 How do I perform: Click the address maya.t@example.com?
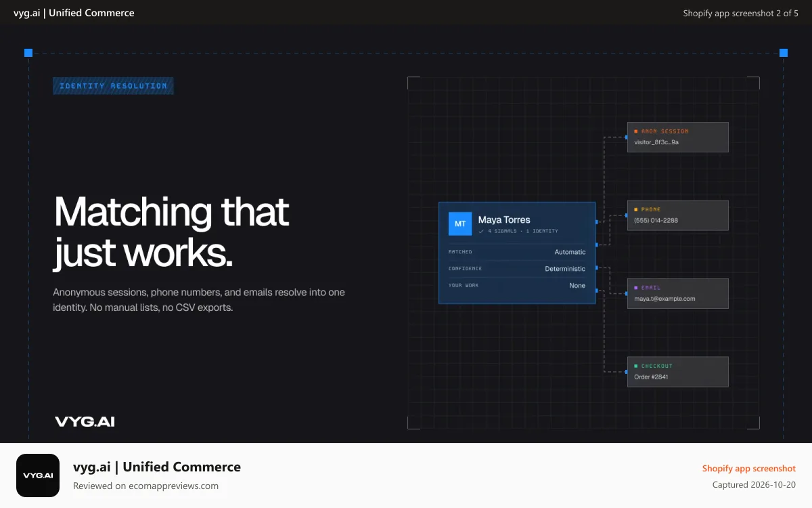(664, 299)
